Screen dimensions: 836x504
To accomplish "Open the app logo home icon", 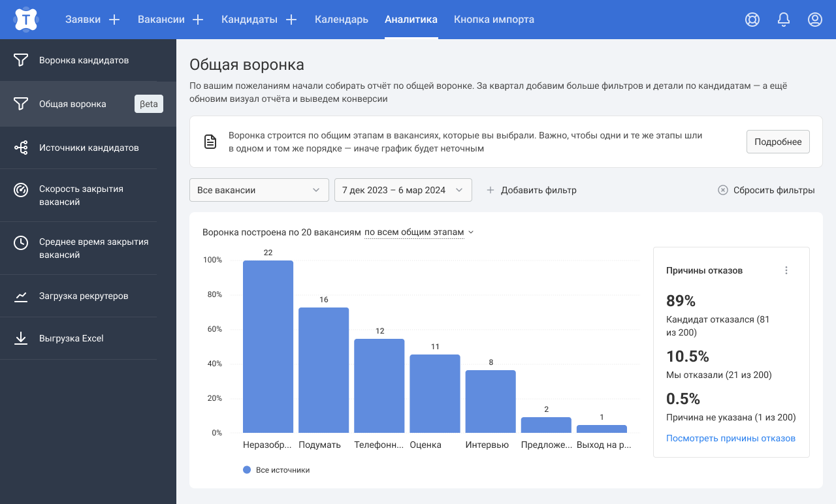I will pyautogui.click(x=25, y=20).
